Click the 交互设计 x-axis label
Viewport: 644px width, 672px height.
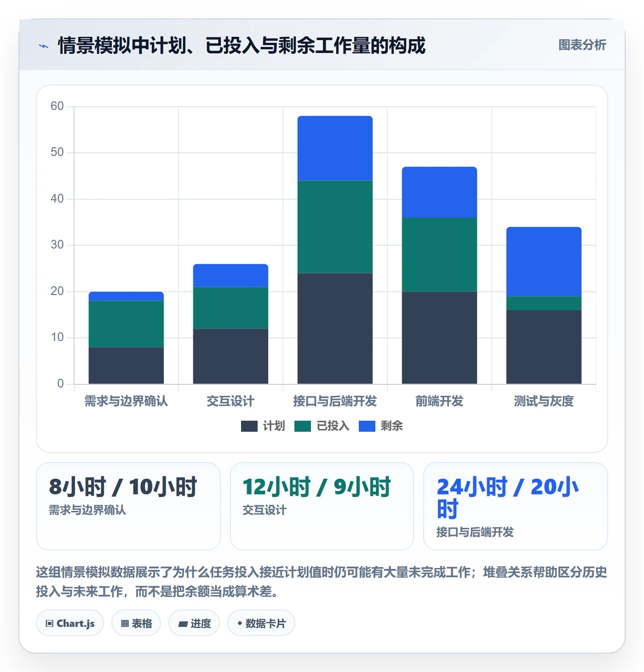[x=230, y=401]
